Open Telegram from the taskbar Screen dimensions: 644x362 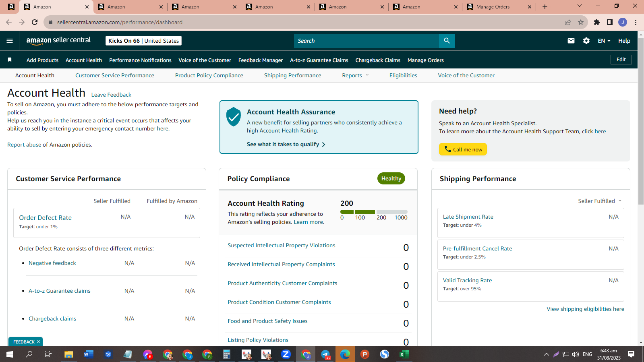coord(325,354)
